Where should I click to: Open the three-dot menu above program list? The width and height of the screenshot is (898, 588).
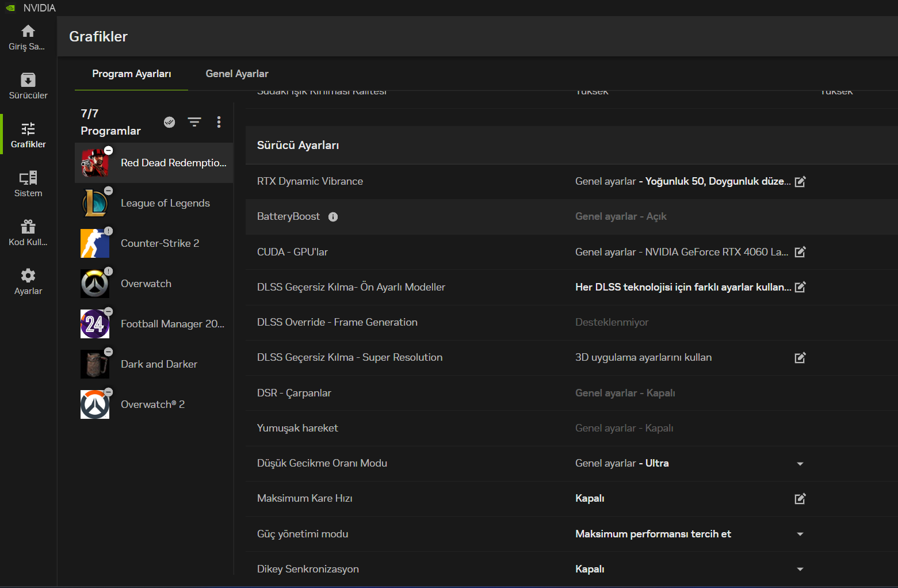[219, 122]
